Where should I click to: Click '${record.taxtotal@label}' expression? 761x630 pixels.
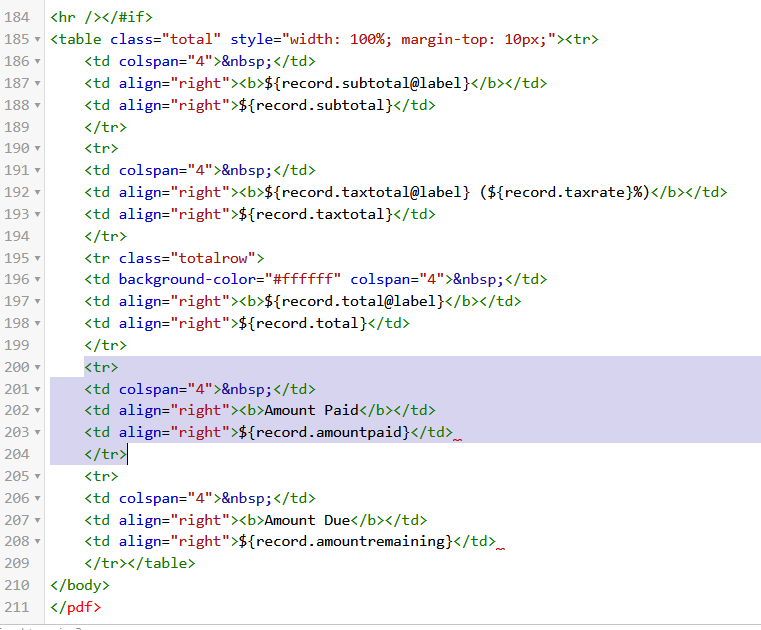click(367, 193)
